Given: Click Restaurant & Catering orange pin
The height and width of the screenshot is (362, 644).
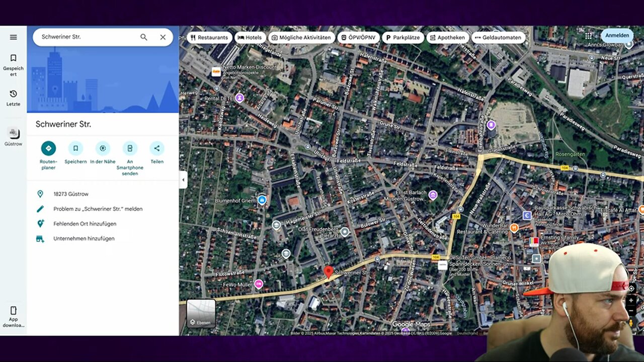Looking at the screenshot, I should 514,228.
